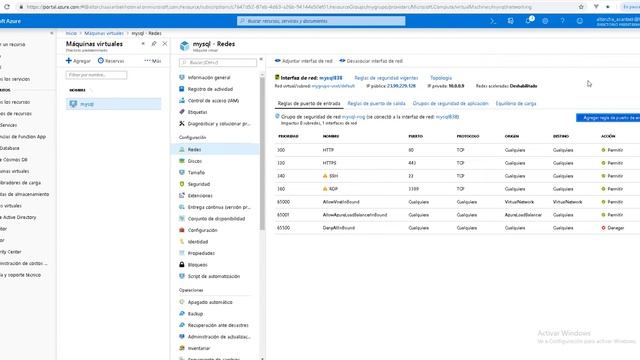The height and width of the screenshot is (360, 640).
Task: Open notifications bell icon
Action: (528, 21)
